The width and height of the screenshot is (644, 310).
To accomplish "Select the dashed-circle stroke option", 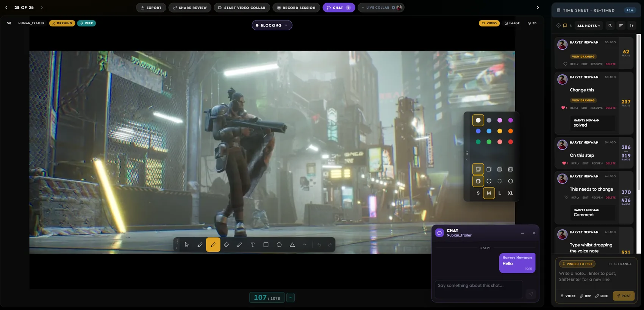I will (x=489, y=181).
